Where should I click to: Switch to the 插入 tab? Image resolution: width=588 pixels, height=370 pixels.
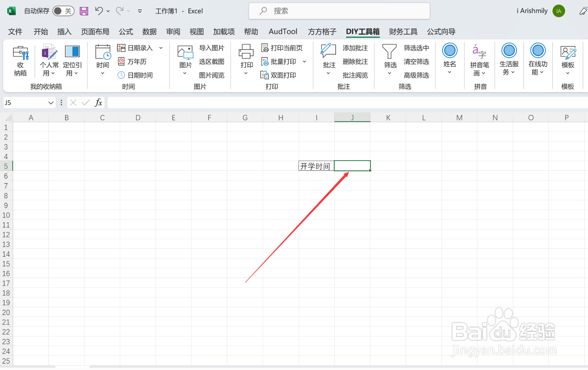point(64,32)
